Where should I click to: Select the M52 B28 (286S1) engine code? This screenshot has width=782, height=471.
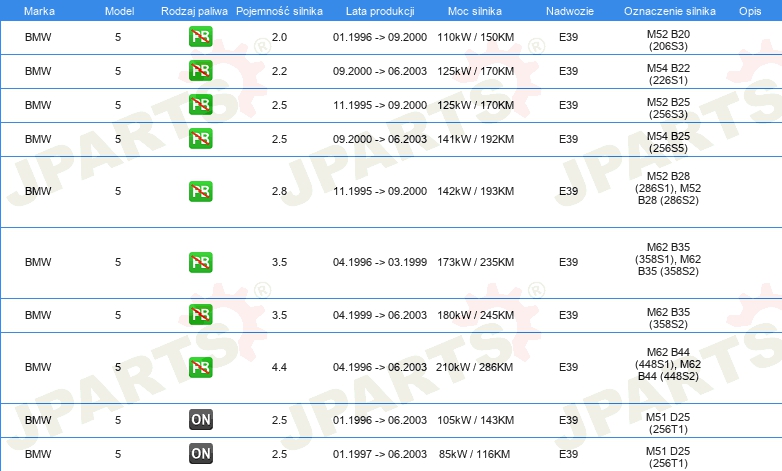click(x=668, y=188)
